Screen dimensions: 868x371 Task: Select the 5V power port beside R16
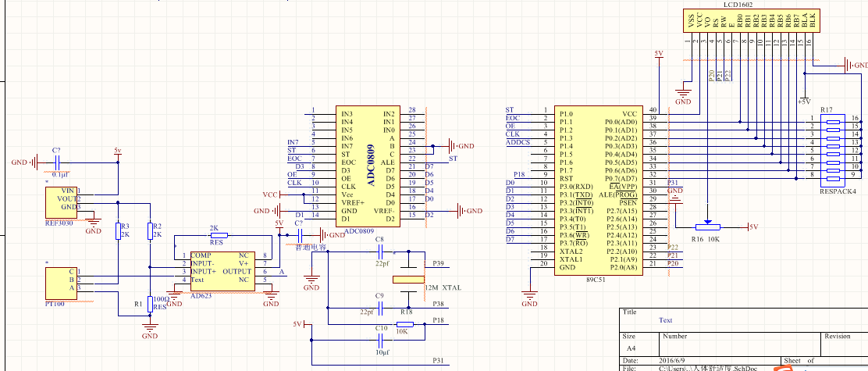click(x=752, y=227)
